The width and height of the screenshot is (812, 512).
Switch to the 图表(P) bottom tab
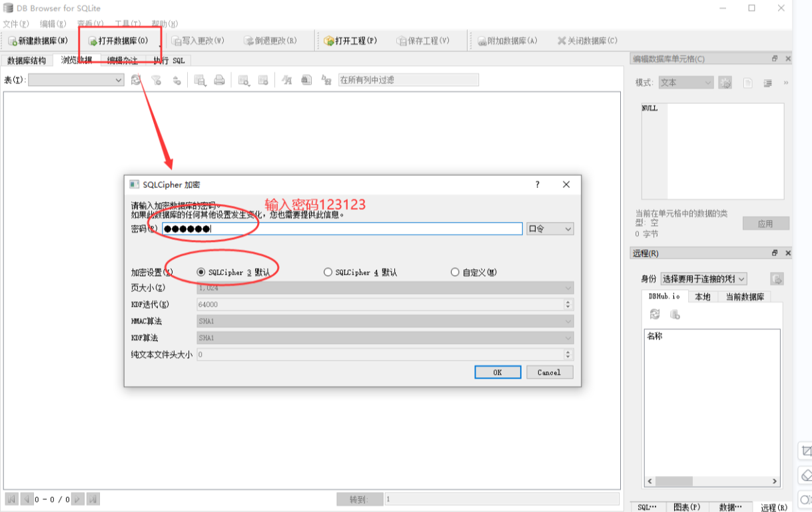(687, 507)
